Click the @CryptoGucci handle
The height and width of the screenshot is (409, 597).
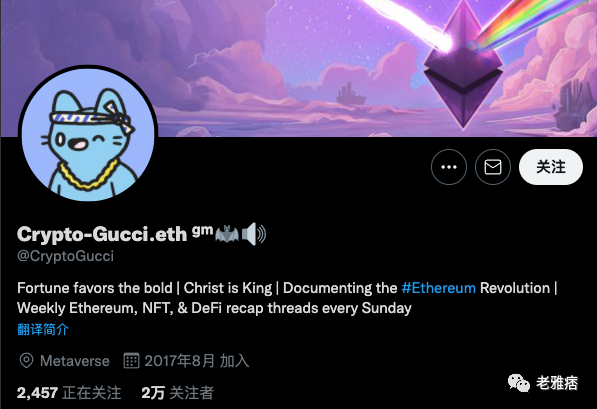click(x=65, y=256)
